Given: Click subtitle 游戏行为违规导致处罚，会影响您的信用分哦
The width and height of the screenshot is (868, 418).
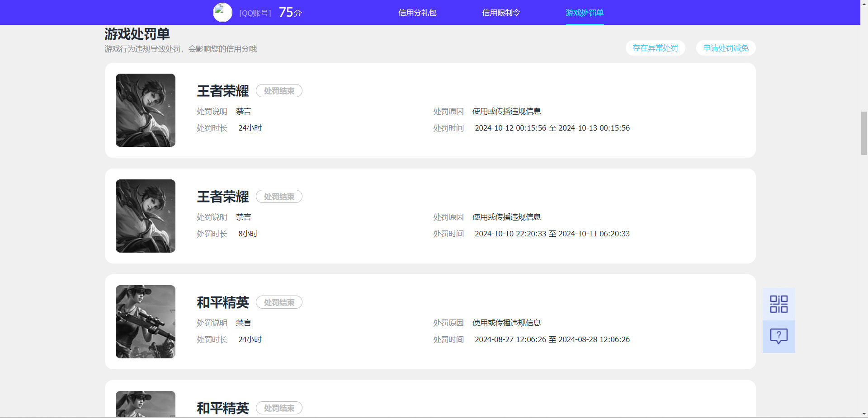Looking at the screenshot, I should coord(180,49).
